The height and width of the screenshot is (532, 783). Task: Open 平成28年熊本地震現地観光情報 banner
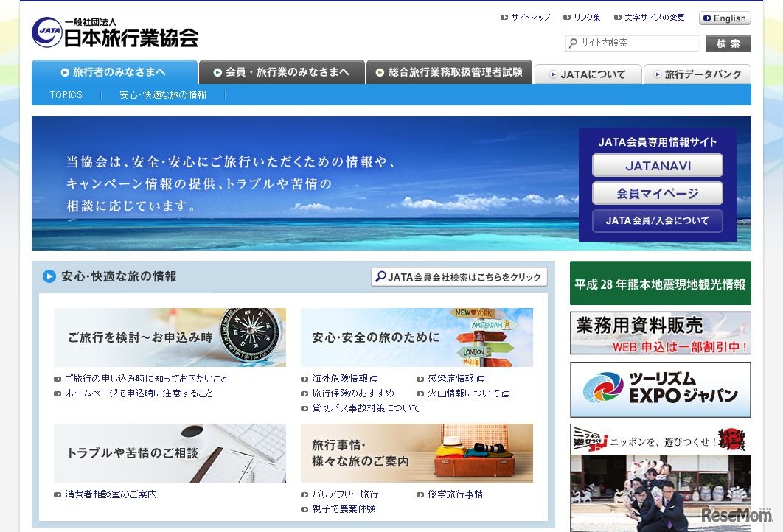660,283
